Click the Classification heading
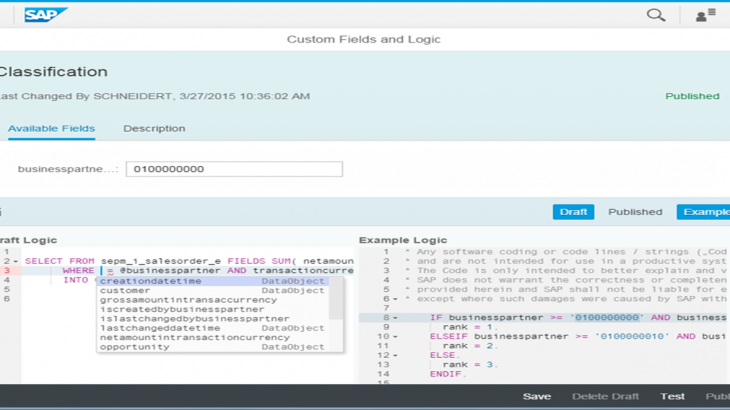 pyautogui.click(x=53, y=72)
